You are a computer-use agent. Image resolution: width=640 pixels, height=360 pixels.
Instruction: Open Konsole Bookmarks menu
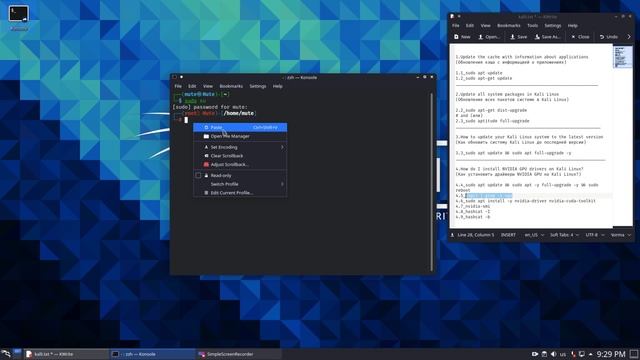click(x=231, y=86)
